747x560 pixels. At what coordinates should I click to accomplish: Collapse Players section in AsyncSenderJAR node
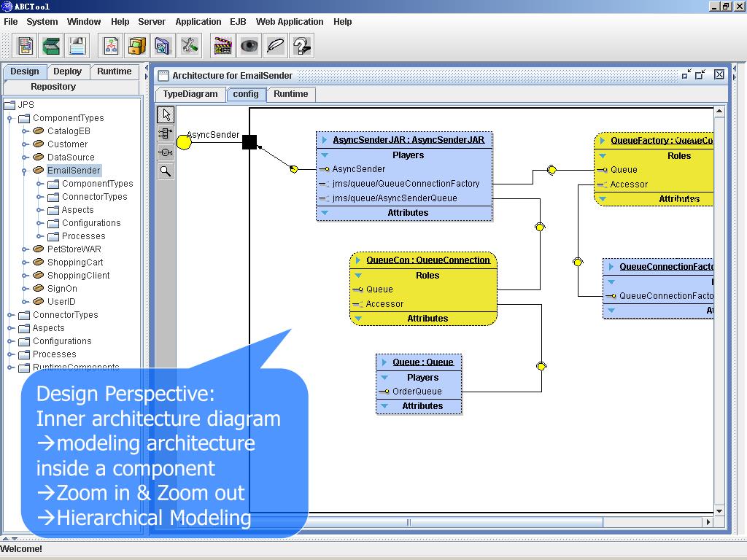coord(325,155)
